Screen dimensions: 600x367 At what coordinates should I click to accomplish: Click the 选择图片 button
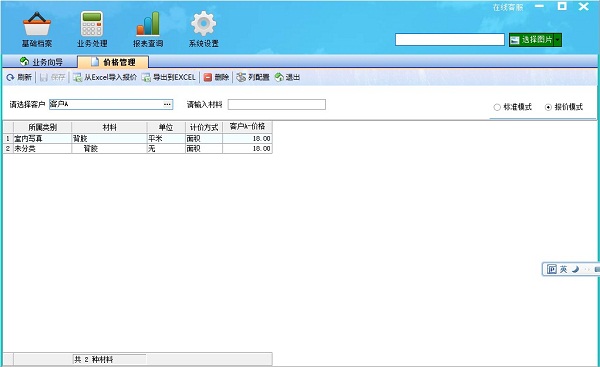(x=532, y=39)
